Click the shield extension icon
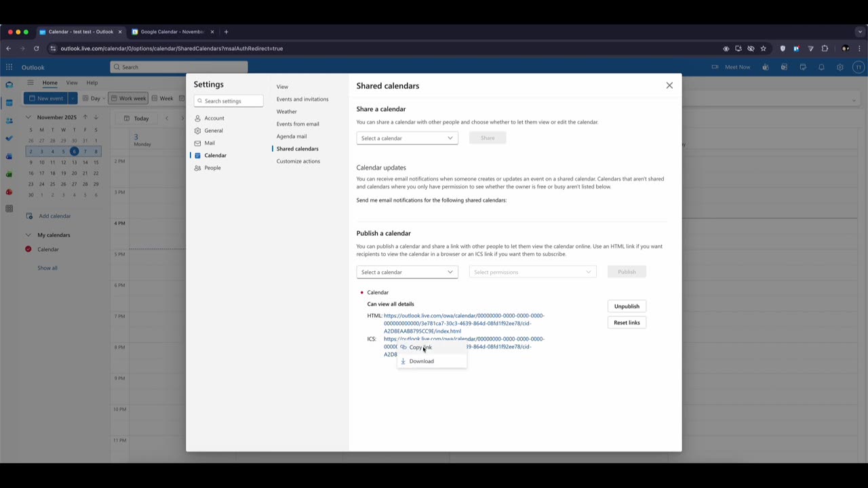Screen dimensions: 868x488 click(783, 49)
